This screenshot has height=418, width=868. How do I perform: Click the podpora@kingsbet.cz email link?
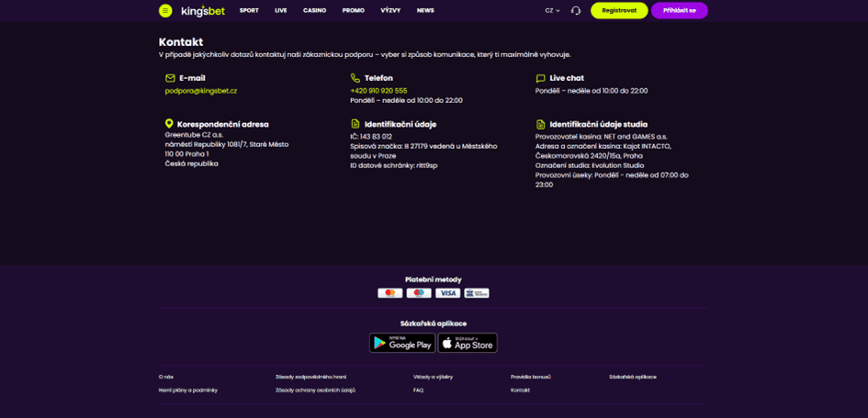coord(201,91)
